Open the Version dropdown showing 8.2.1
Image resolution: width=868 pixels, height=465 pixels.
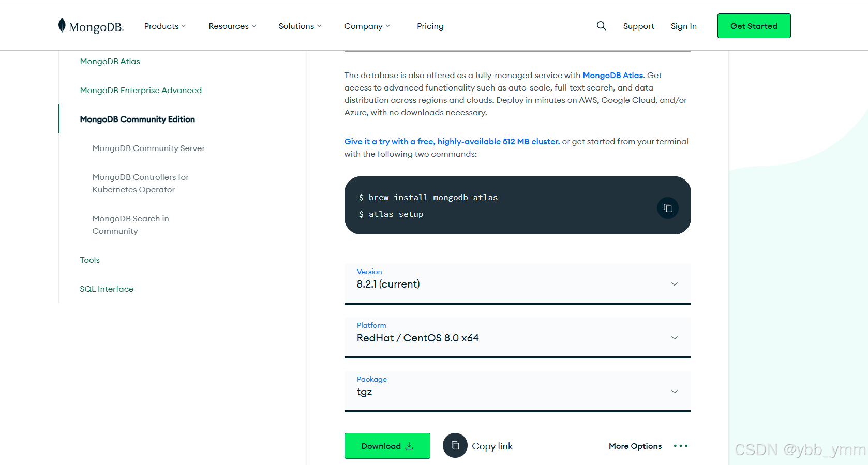(x=518, y=283)
